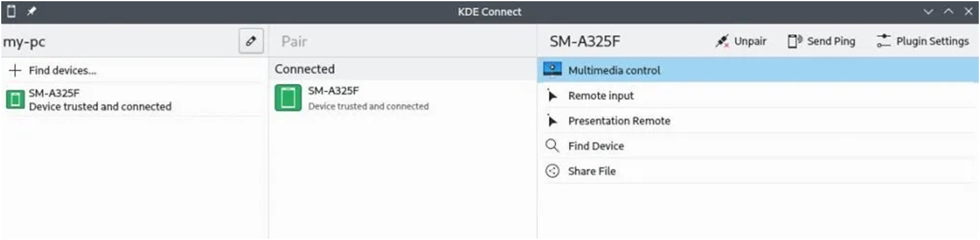The image size is (980, 240).
Task: Click the Multimedia control monitor icon
Action: 552,70
